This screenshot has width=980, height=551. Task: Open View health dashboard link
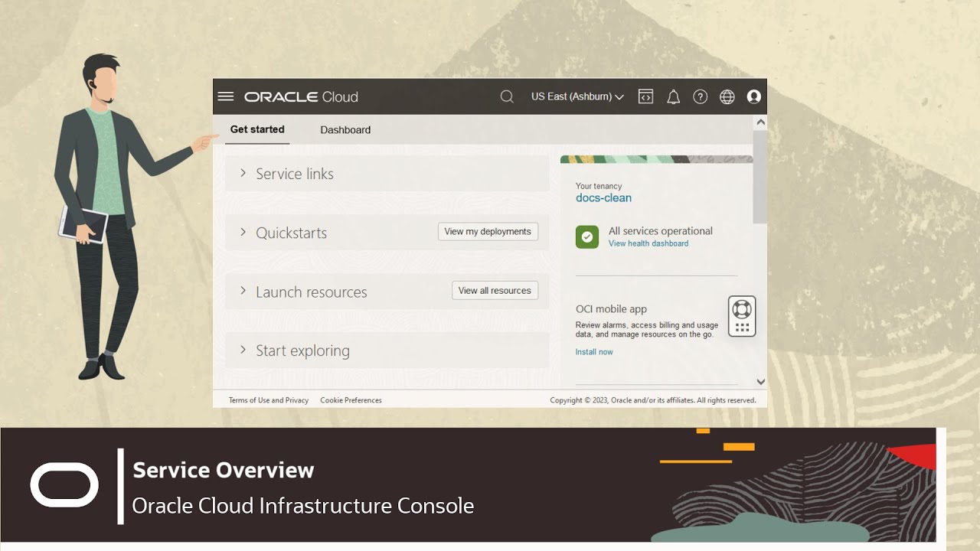pyautogui.click(x=648, y=243)
